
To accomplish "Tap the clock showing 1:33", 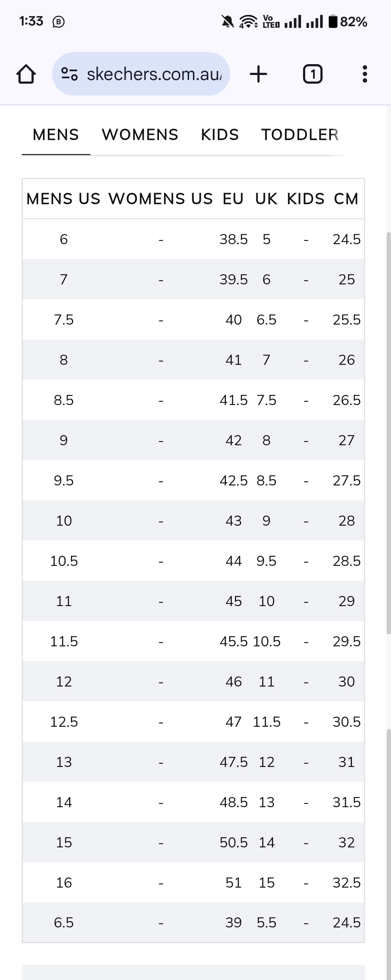I will point(31,21).
